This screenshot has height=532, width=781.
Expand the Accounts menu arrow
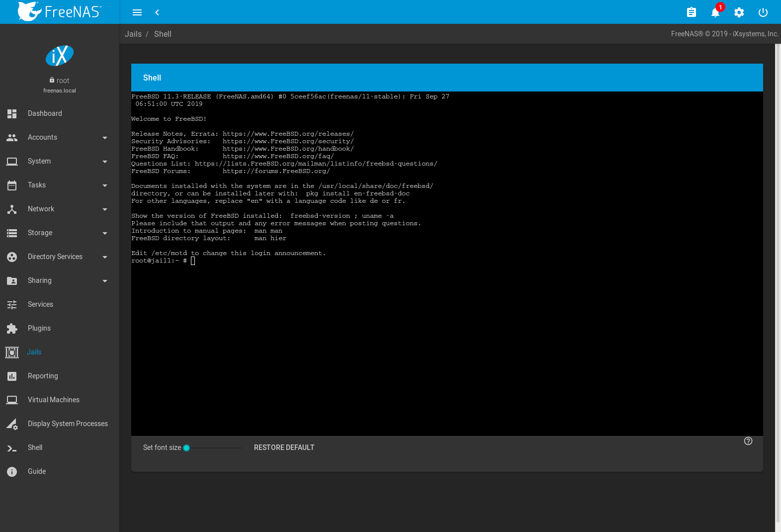click(x=104, y=138)
